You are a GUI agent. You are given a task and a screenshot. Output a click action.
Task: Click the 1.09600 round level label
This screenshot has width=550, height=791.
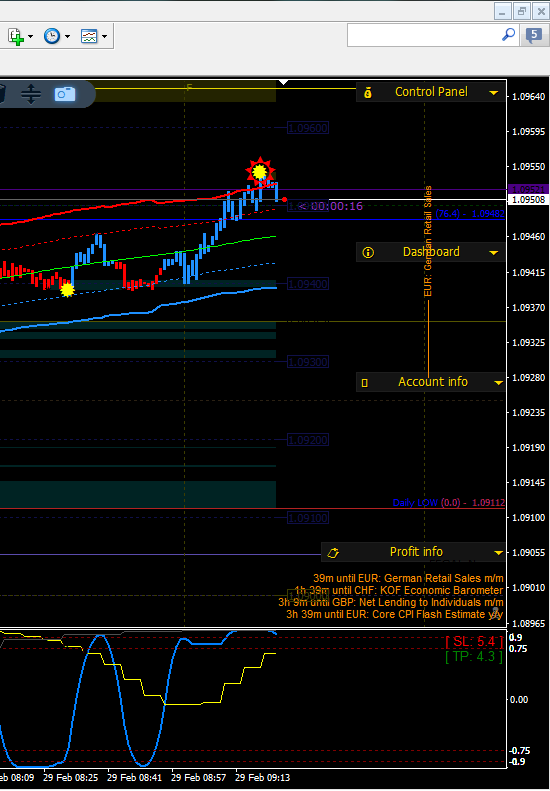point(308,128)
